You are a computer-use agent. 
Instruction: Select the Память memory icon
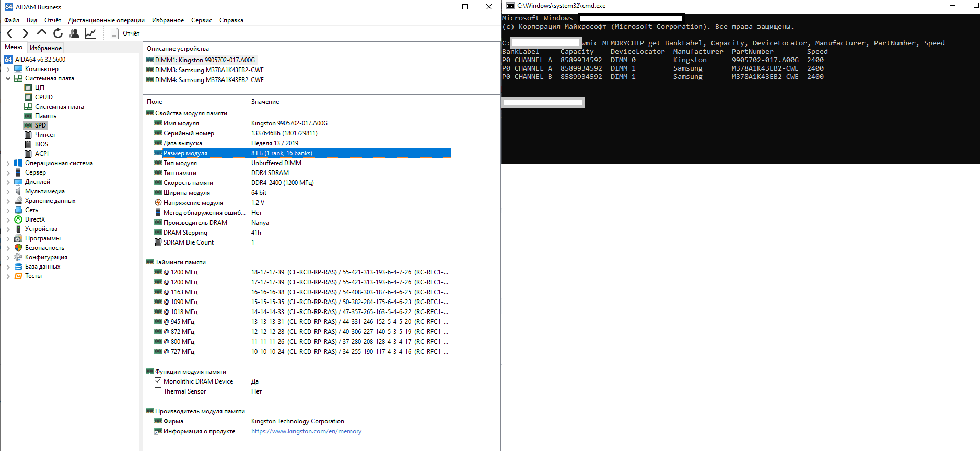point(28,116)
